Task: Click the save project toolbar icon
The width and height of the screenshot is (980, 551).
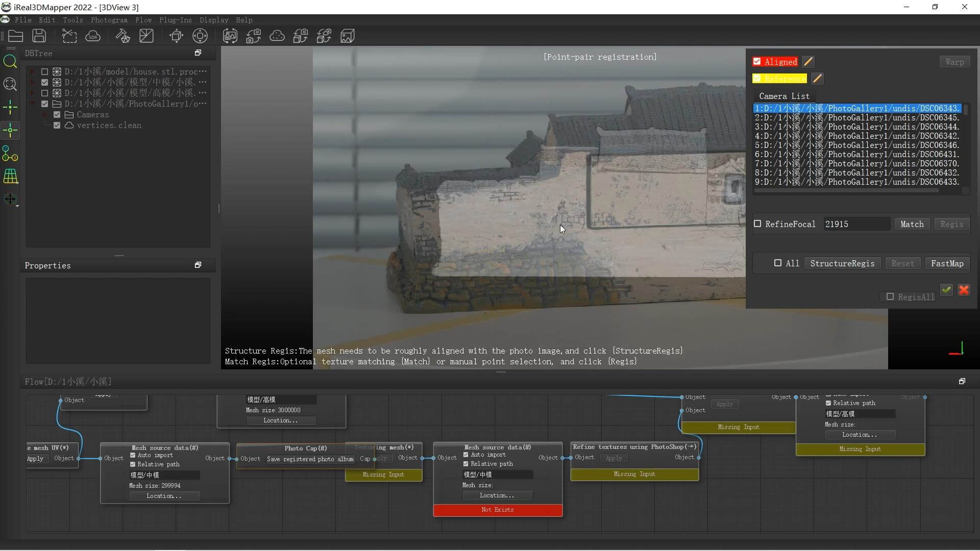Action: click(x=39, y=36)
